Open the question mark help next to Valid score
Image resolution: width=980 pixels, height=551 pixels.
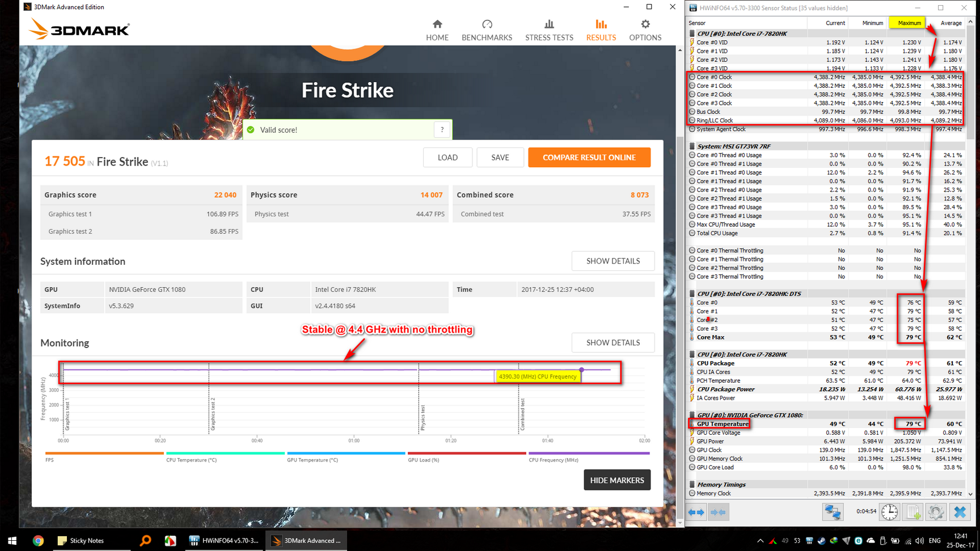[442, 130]
